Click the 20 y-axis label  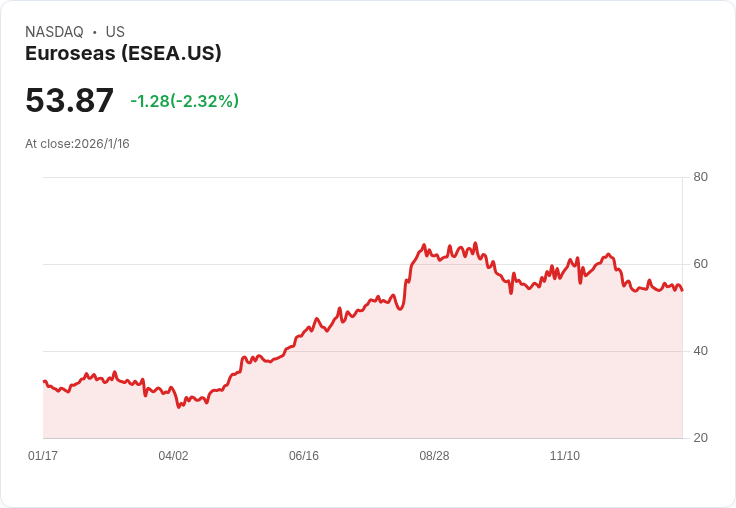700,438
